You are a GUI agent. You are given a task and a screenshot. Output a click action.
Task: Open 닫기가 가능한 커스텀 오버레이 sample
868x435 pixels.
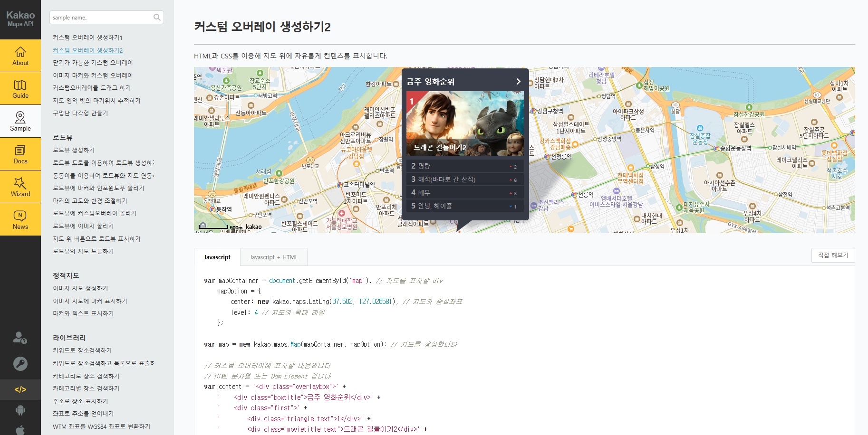pos(93,63)
